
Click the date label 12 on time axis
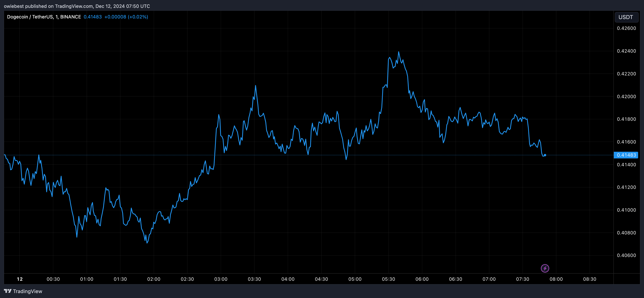click(20, 279)
